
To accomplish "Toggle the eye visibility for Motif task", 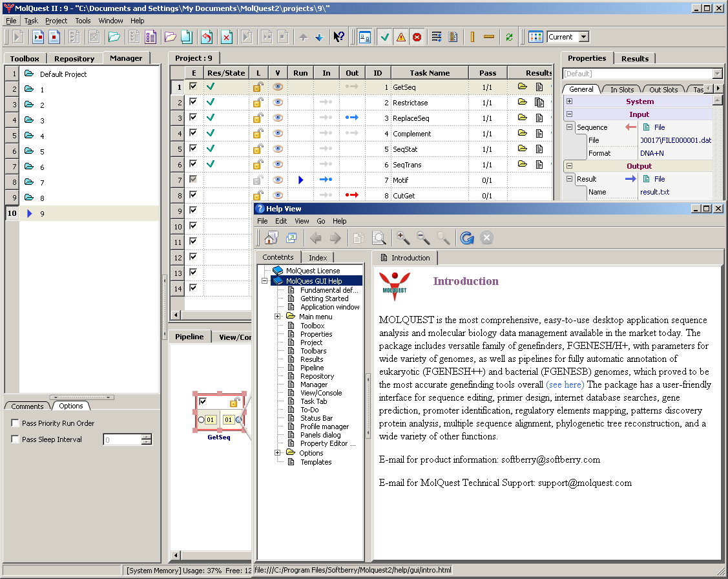I will pos(278,180).
